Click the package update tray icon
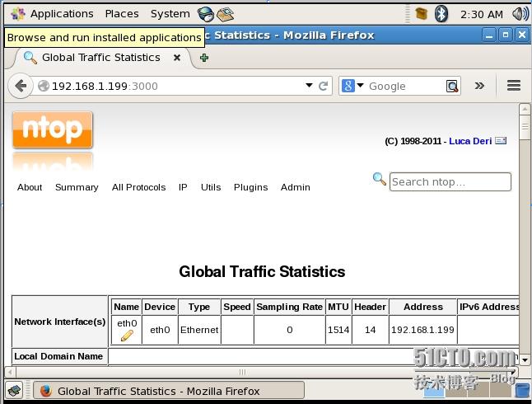Screen dimensions: 532x404 [x=422, y=14]
